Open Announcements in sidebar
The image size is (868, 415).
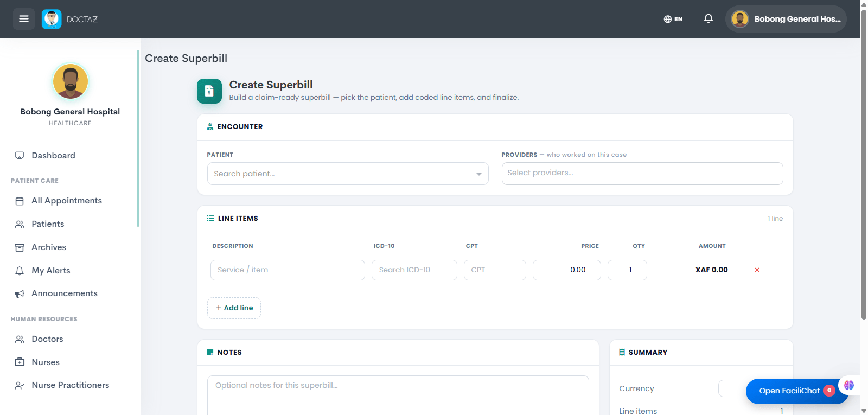tap(65, 293)
